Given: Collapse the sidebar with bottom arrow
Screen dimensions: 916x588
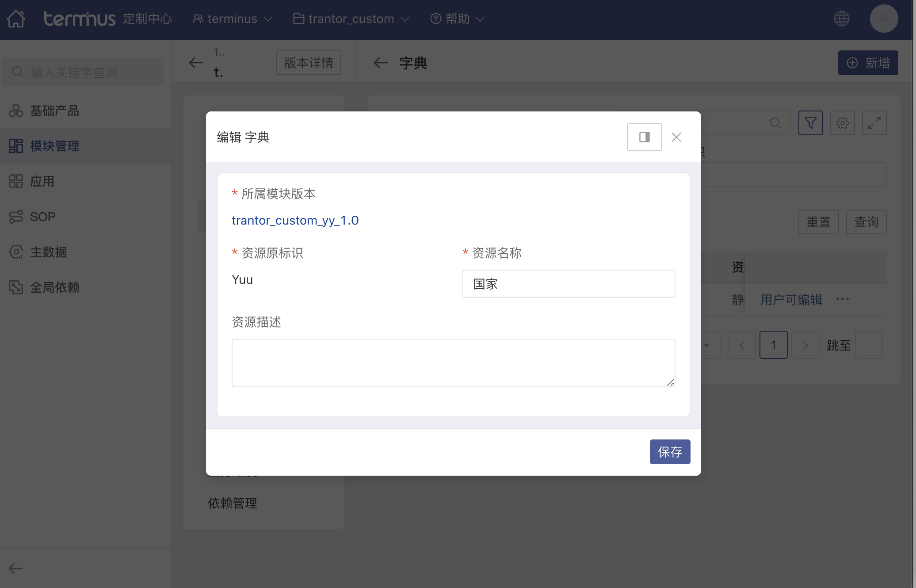Looking at the screenshot, I should tap(16, 568).
